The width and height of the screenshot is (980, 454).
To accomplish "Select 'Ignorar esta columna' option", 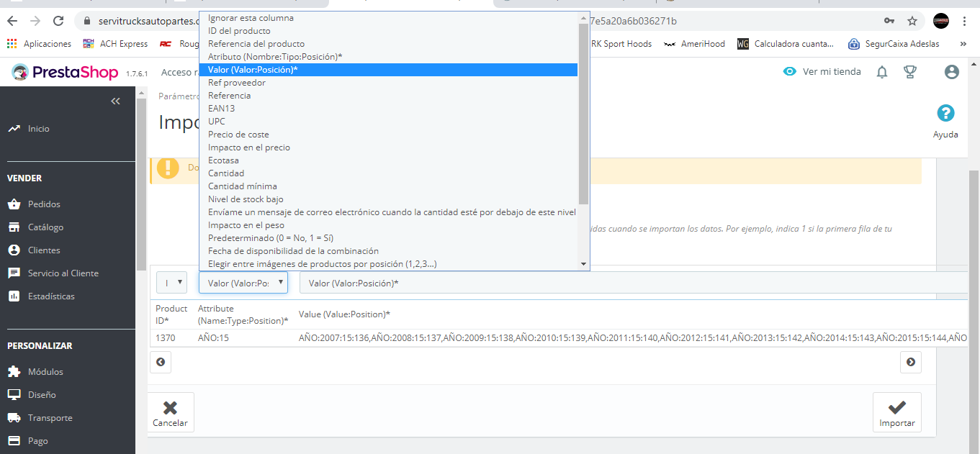I will click(389, 18).
